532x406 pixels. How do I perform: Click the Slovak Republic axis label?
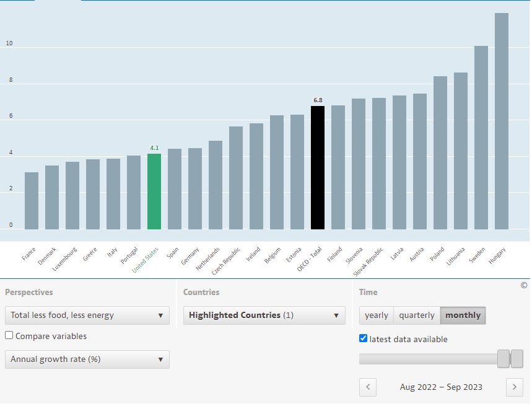(368, 262)
